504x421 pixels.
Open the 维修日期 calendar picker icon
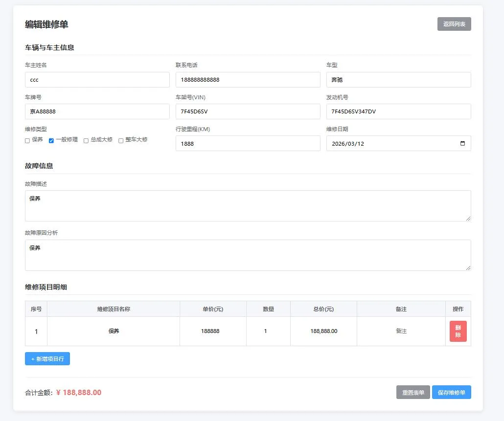463,143
